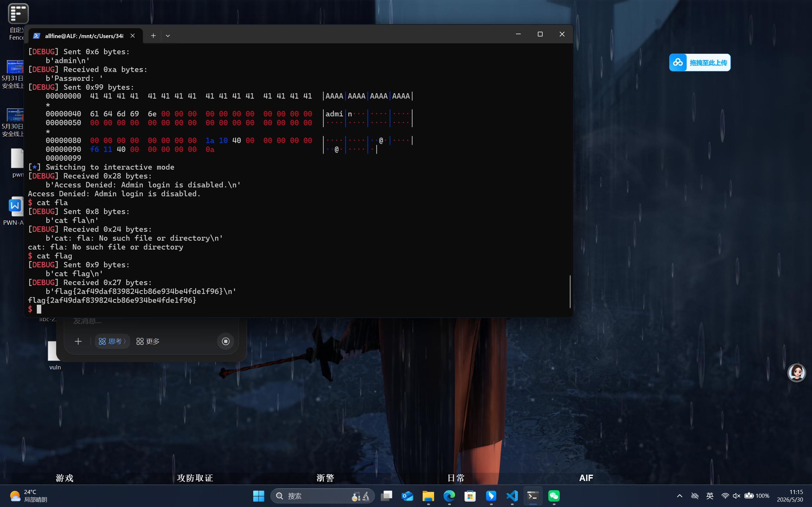
Task: Open Visual Studio Code from the taskbar
Action: click(x=512, y=496)
